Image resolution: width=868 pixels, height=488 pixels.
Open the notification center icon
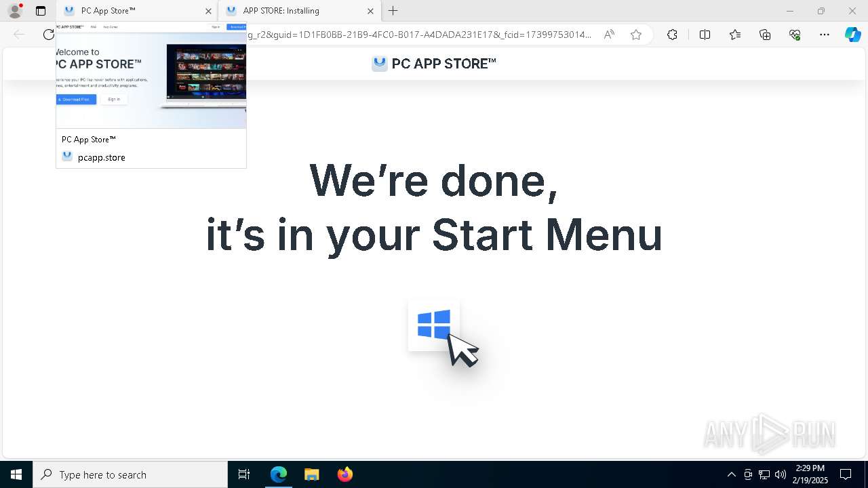(x=846, y=474)
